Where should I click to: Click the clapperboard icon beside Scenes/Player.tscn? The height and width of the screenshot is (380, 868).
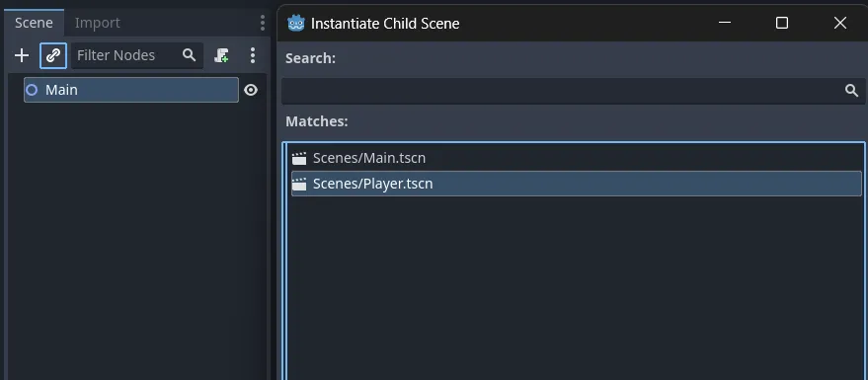tap(299, 184)
